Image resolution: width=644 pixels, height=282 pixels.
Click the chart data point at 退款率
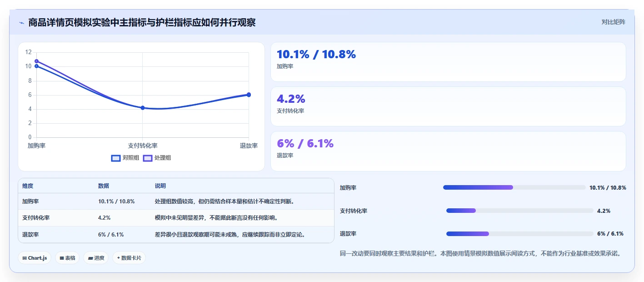coord(249,95)
